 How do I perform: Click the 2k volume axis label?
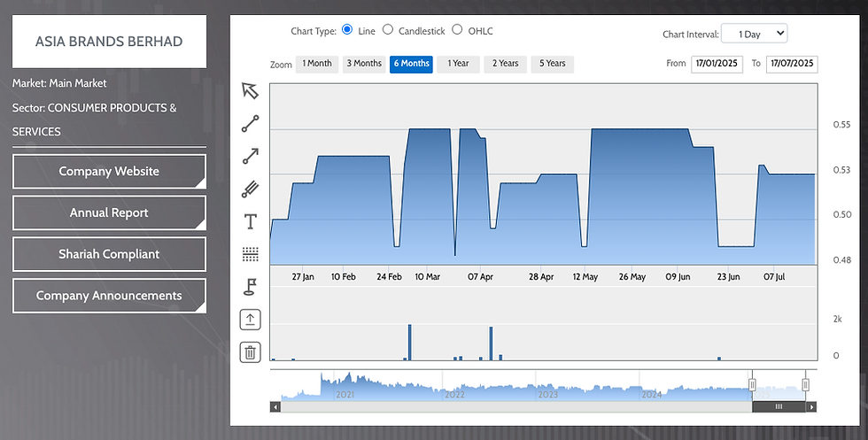tap(838, 319)
